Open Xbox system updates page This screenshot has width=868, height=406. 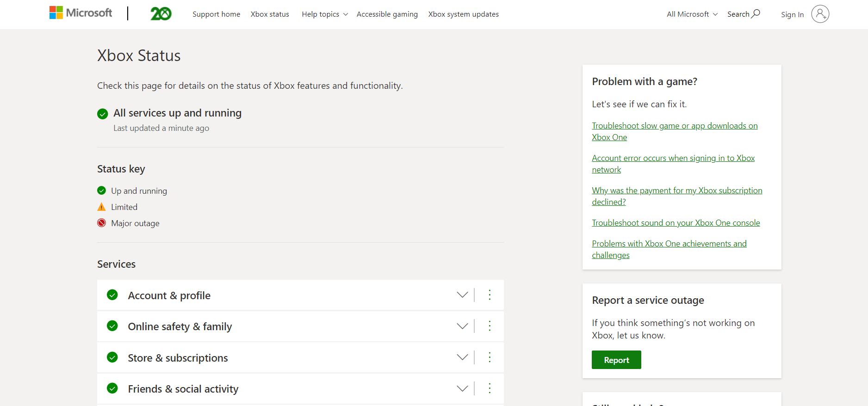464,14
